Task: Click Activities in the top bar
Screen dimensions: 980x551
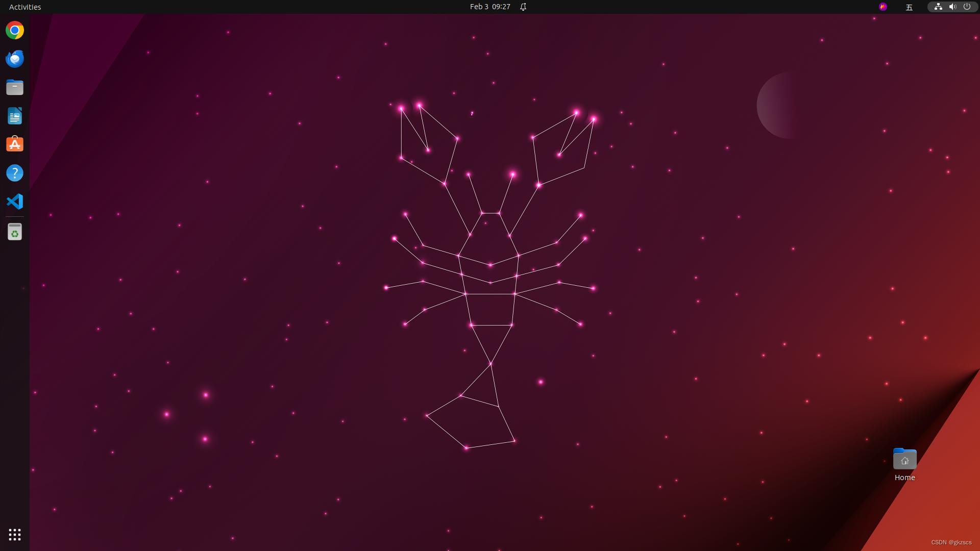Action: click(x=25, y=7)
